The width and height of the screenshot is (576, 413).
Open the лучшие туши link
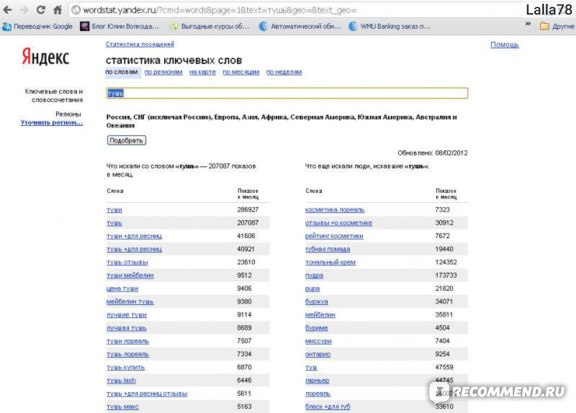126,315
